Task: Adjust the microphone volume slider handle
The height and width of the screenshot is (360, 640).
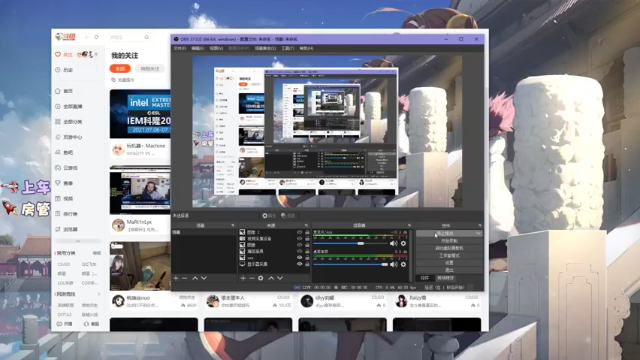Action: pos(360,243)
